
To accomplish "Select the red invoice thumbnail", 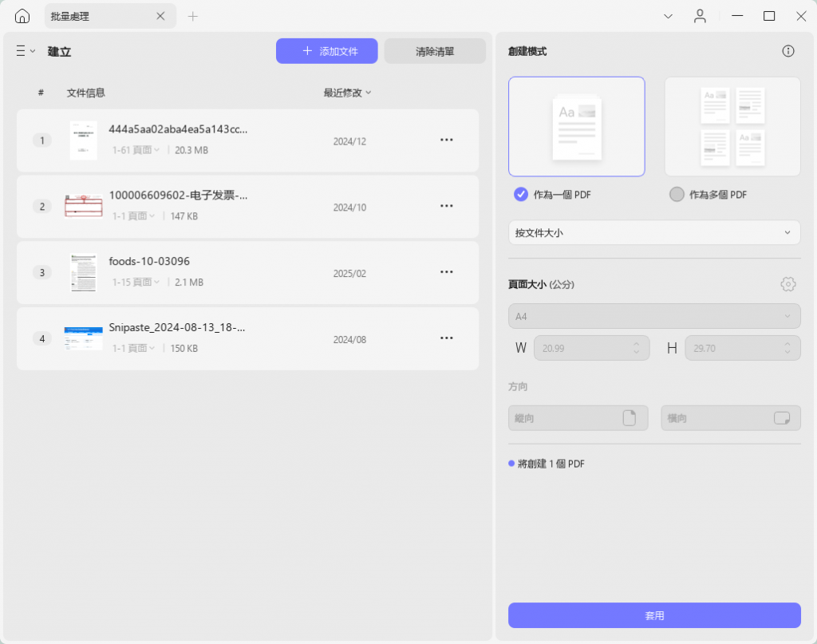I will tap(83, 207).
